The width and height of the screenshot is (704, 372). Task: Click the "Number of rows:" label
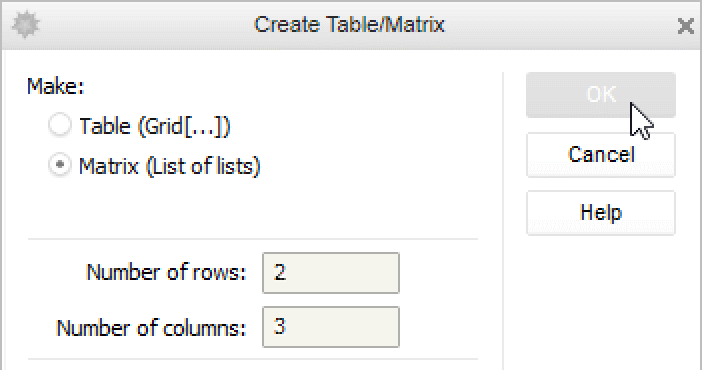coord(166,272)
